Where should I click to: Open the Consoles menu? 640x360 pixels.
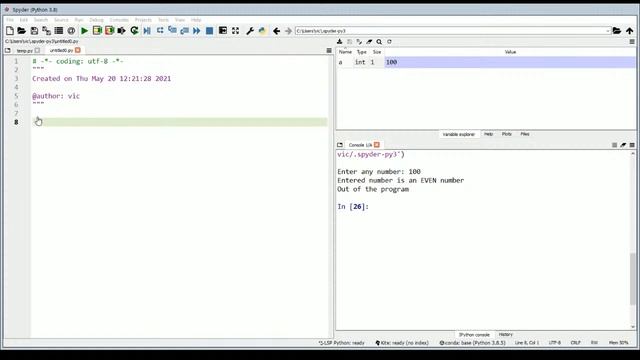click(x=119, y=20)
